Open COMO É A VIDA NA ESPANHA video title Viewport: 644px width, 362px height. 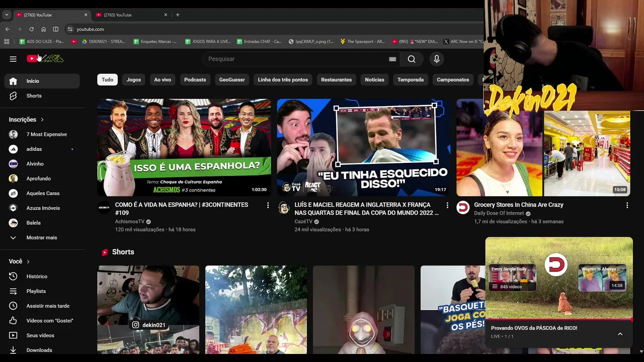coord(182,209)
